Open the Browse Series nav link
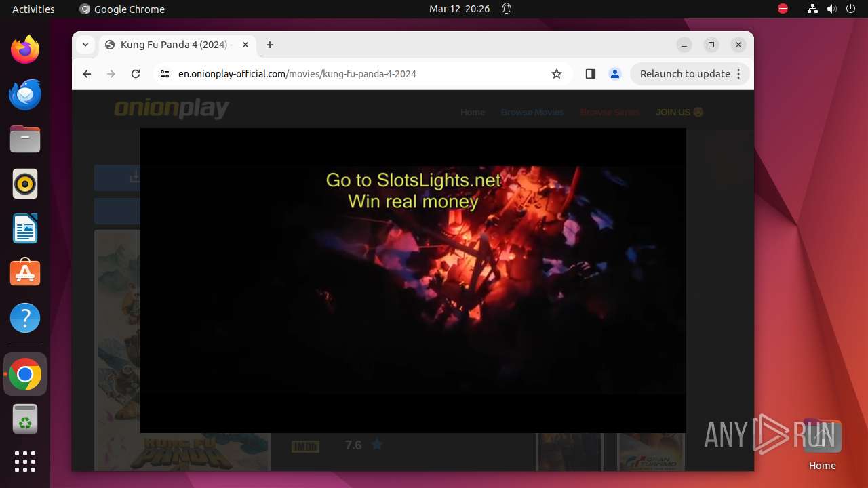 click(x=610, y=112)
